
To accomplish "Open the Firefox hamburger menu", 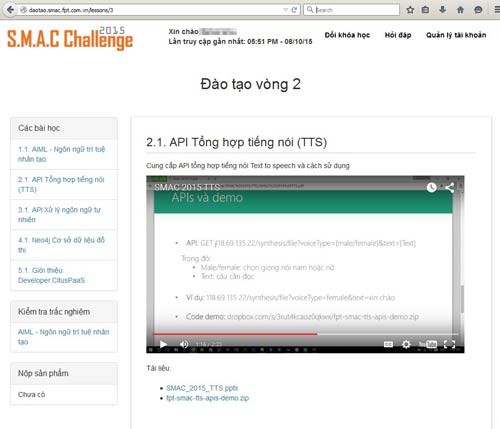I will coord(497,10).
